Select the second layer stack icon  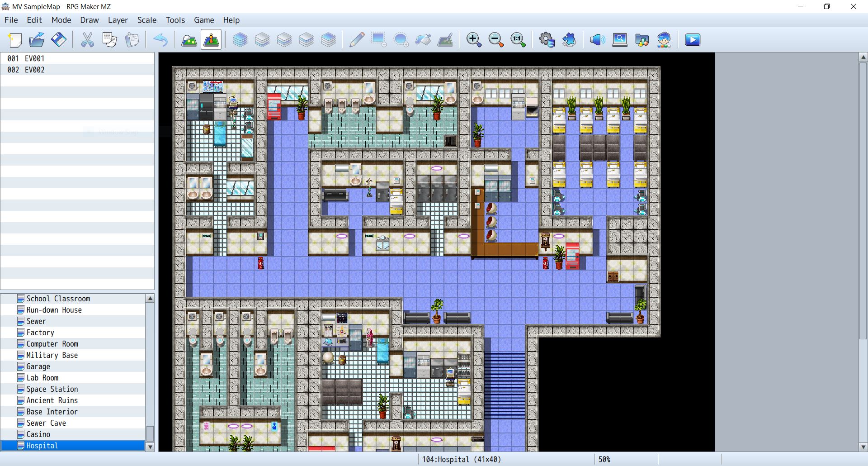click(262, 40)
